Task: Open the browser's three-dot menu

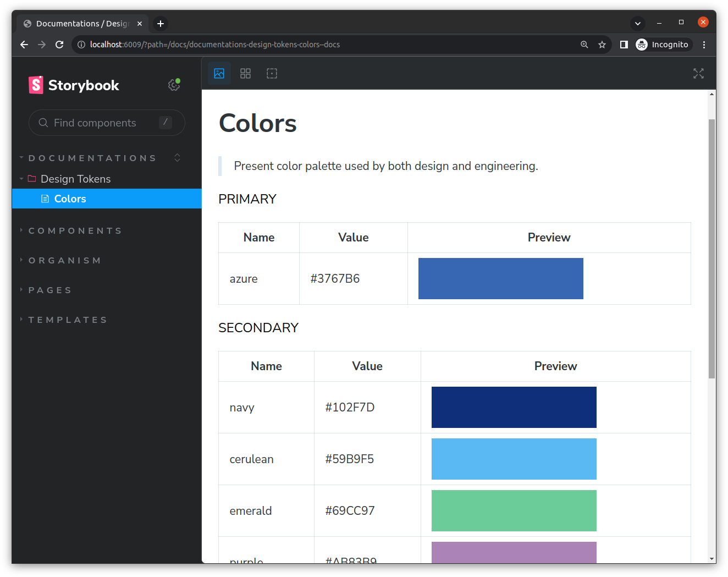Action: [704, 45]
